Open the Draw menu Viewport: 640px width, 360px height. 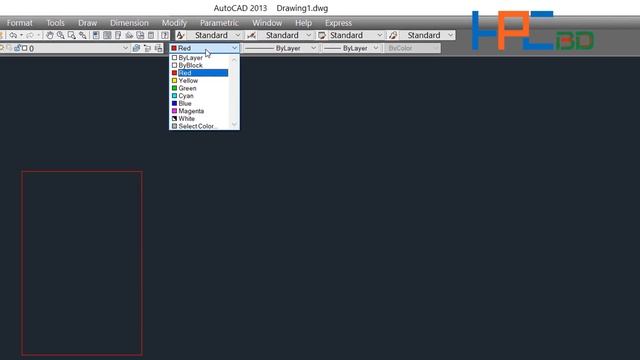coord(88,23)
